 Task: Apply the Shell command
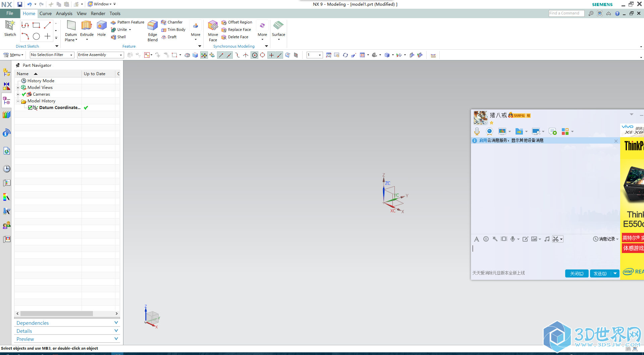(x=118, y=37)
